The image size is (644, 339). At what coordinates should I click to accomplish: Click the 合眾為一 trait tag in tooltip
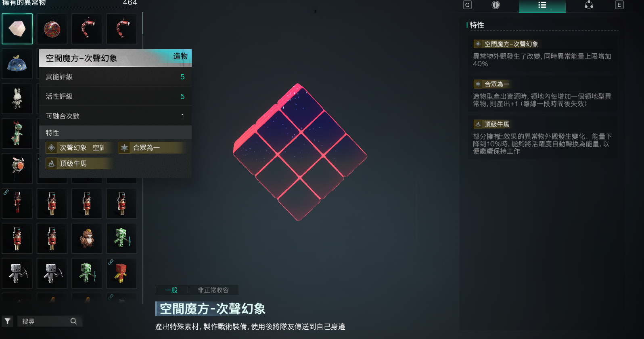tap(153, 148)
